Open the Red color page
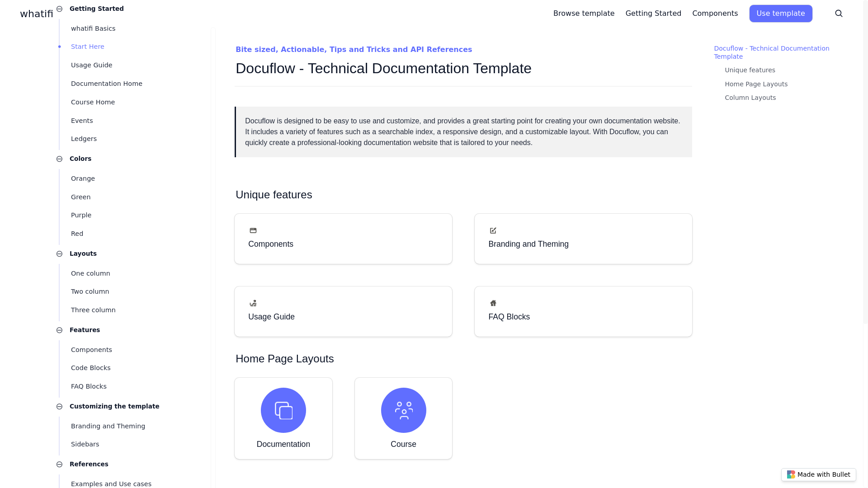The image size is (868, 488). click(77, 234)
